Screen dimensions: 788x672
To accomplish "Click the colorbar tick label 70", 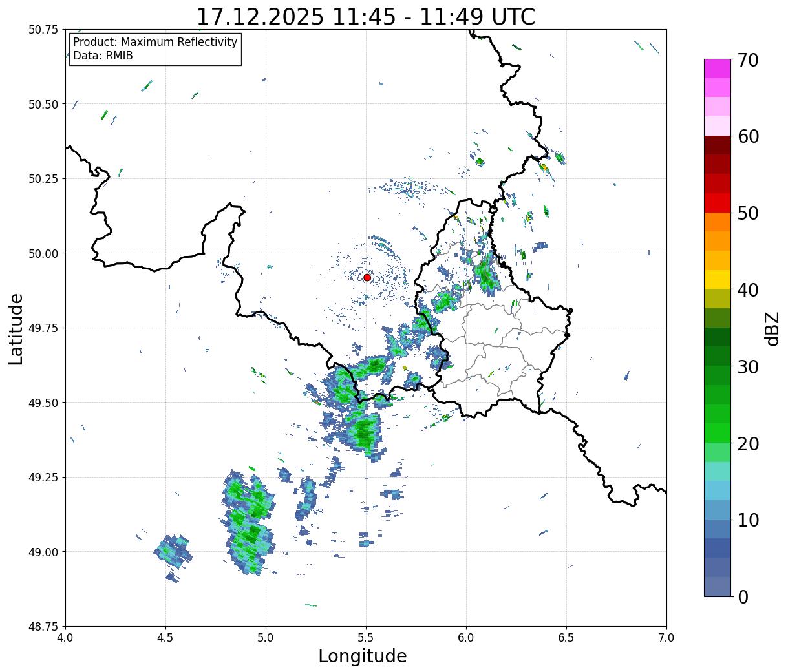I will [748, 60].
